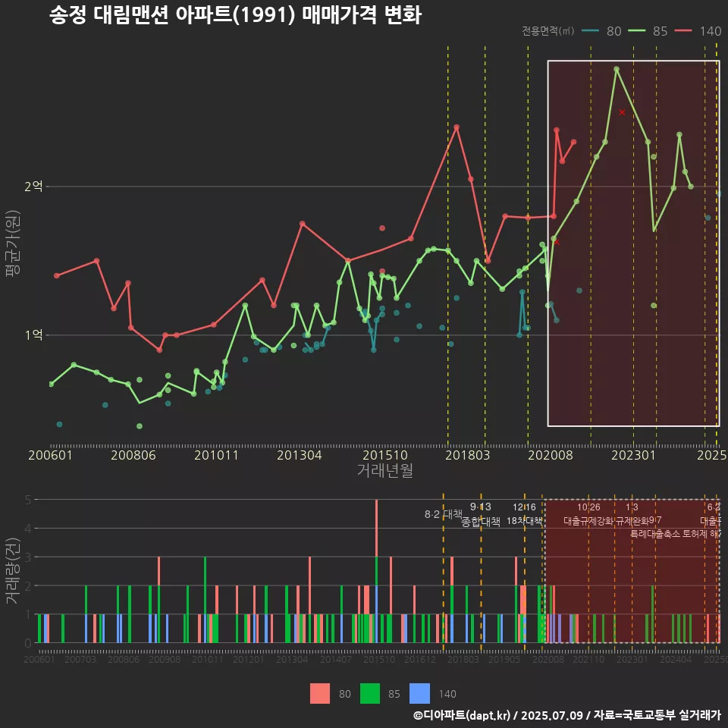Click 201201 on the volume chart x-axis
This screenshot has width=728, height=728.
pos(249,659)
